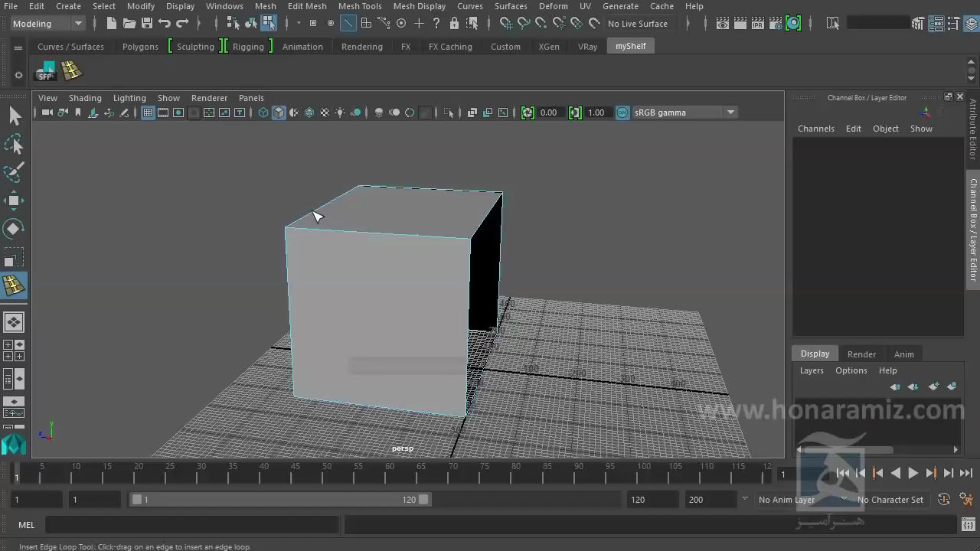
Task: Switch to the Anim layer tab
Action: tap(903, 354)
